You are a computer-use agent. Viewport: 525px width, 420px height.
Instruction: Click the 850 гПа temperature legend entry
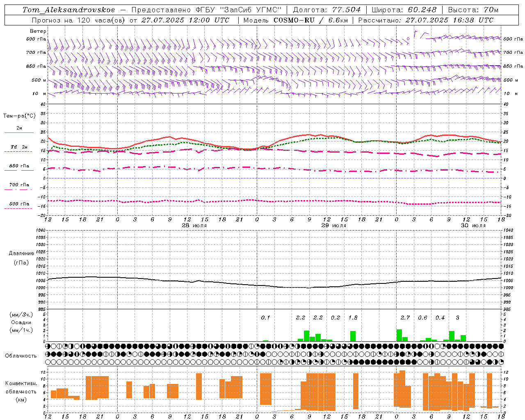(x=19, y=167)
